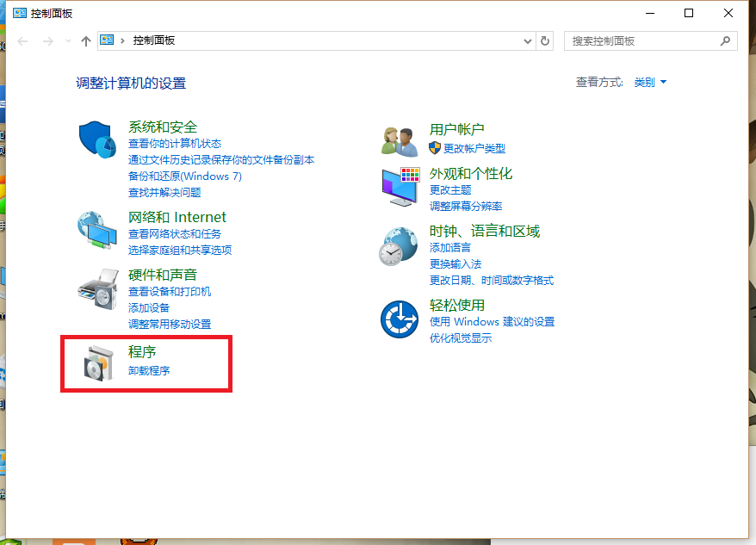Click the back navigation arrow
The height and width of the screenshot is (545, 756).
22,41
